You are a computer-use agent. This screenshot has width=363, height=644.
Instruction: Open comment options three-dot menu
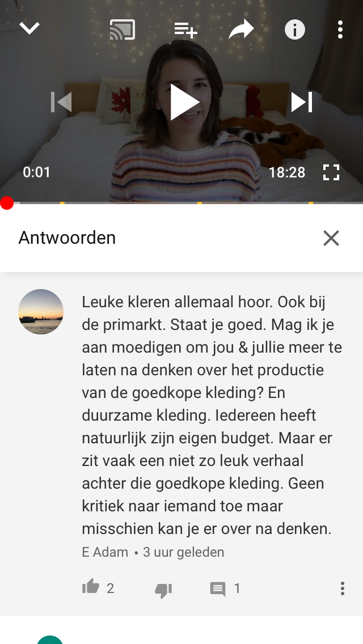click(342, 588)
